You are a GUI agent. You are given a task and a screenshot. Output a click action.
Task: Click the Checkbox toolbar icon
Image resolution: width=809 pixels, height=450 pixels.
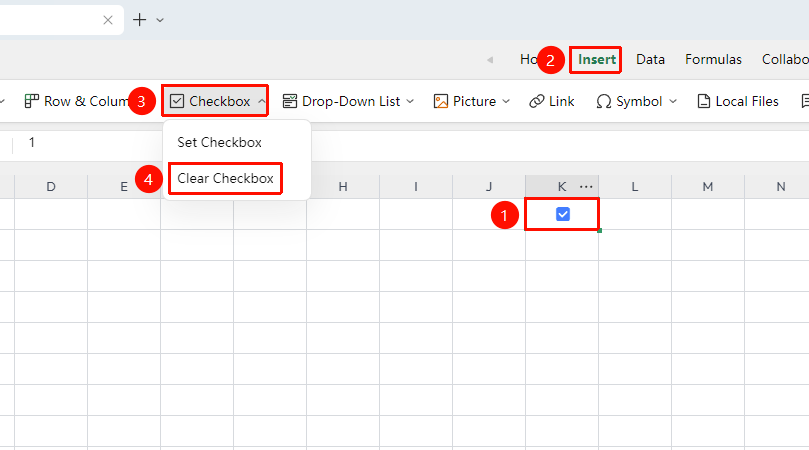click(x=177, y=101)
